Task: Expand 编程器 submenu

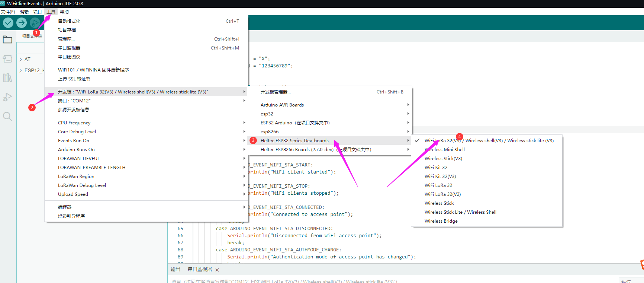Action: (x=146, y=207)
